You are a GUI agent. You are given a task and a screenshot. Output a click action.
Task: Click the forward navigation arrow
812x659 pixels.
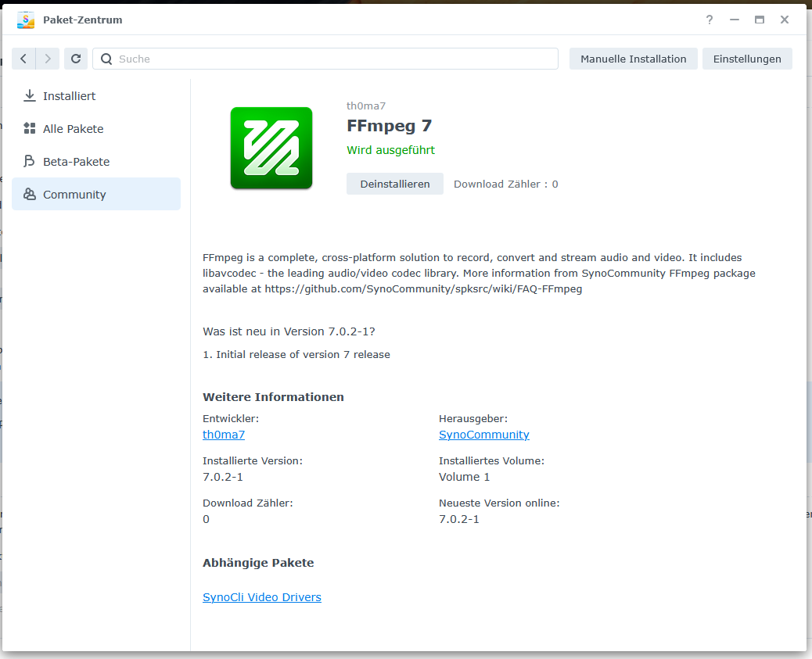48,59
